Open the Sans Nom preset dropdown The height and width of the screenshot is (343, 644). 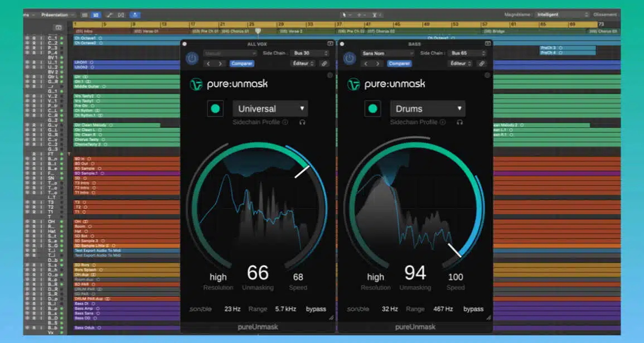(x=388, y=54)
